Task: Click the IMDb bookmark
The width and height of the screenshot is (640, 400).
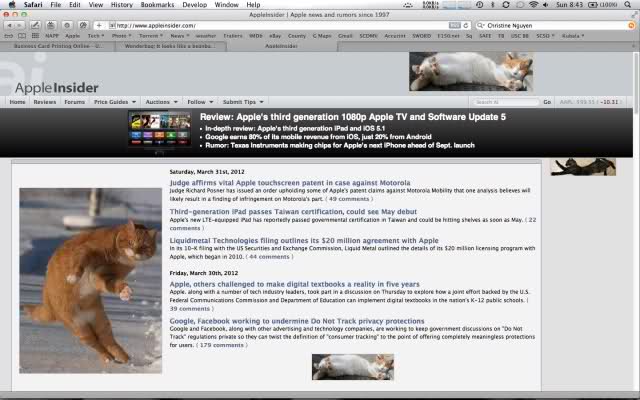Action: (x=256, y=36)
